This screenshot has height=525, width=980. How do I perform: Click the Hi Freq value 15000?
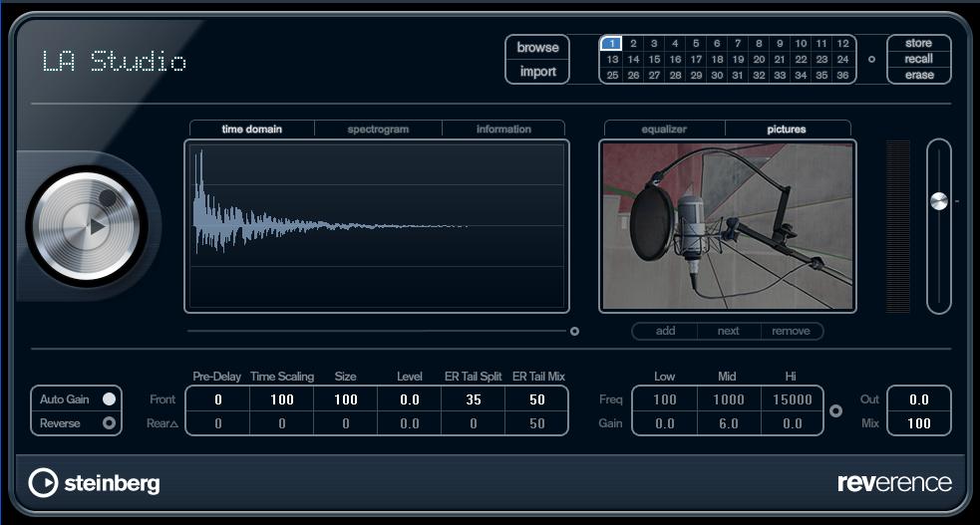792,399
